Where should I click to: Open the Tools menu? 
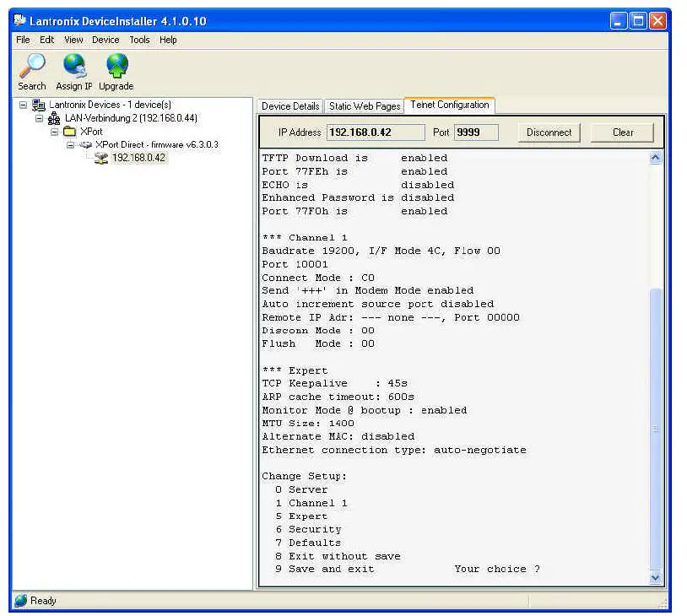139,40
